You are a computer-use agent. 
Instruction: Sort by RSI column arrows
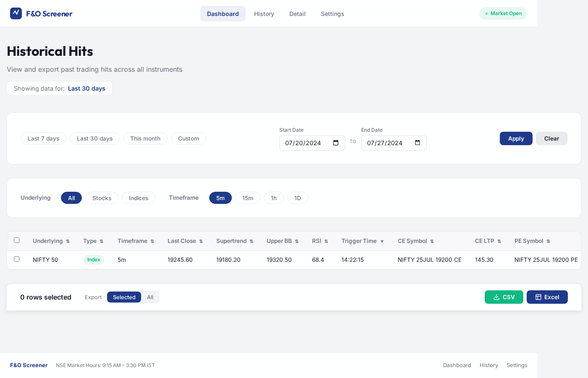(x=326, y=241)
